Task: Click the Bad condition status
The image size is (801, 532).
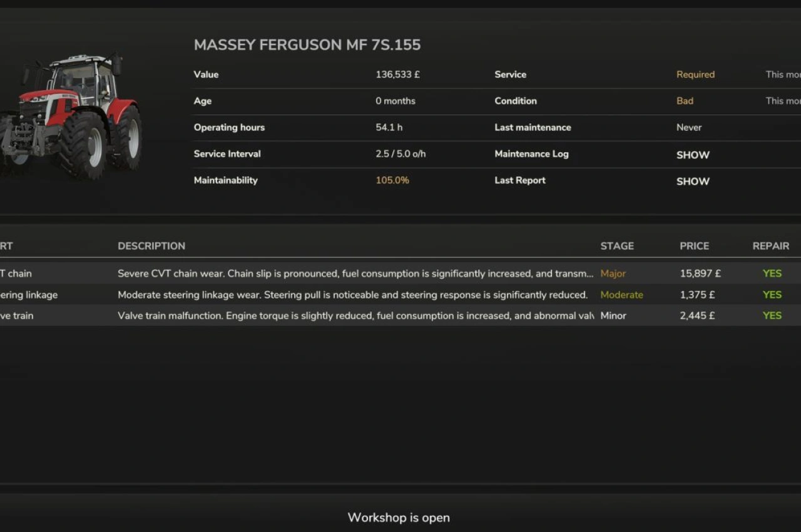Action: click(685, 101)
